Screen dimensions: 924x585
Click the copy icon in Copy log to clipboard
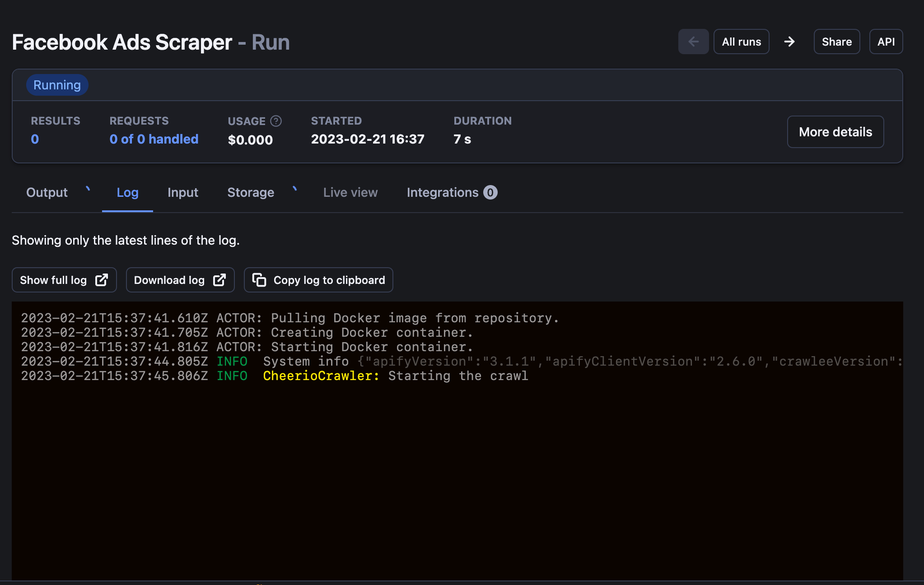[259, 280]
